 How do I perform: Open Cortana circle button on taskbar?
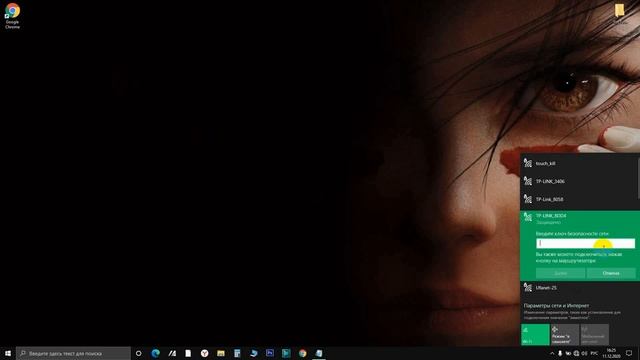click(139, 353)
